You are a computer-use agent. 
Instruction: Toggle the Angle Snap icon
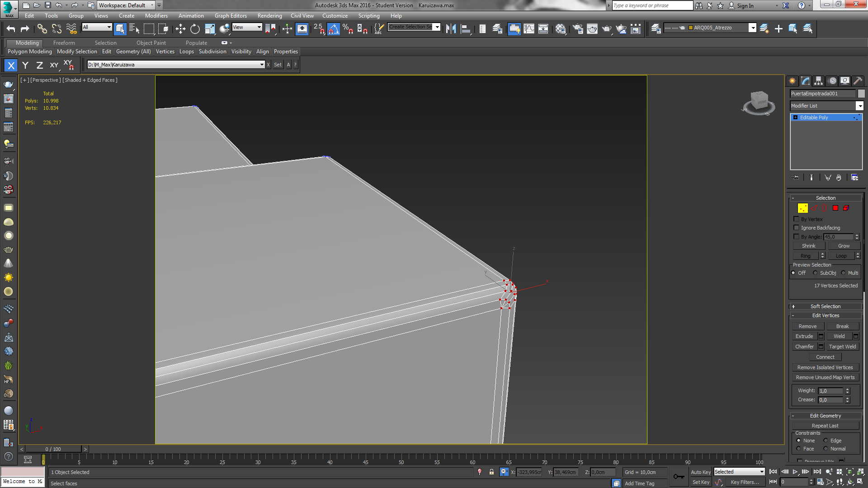pyautogui.click(x=333, y=29)
